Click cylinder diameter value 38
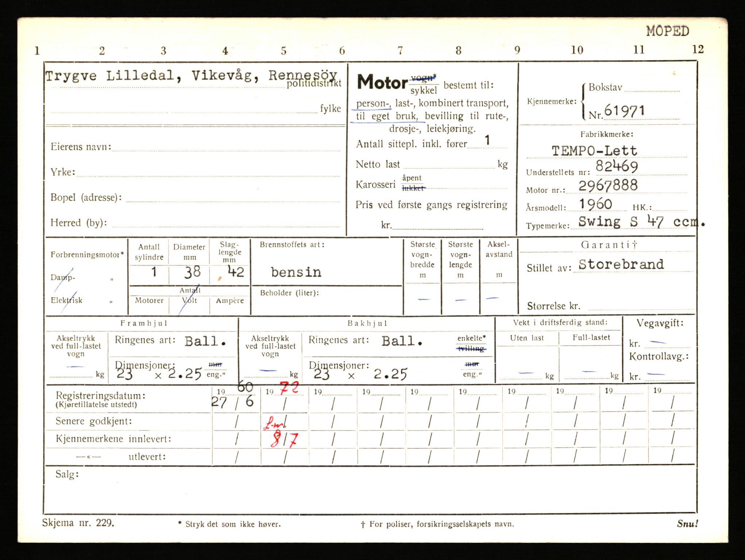 click(192, 272)
